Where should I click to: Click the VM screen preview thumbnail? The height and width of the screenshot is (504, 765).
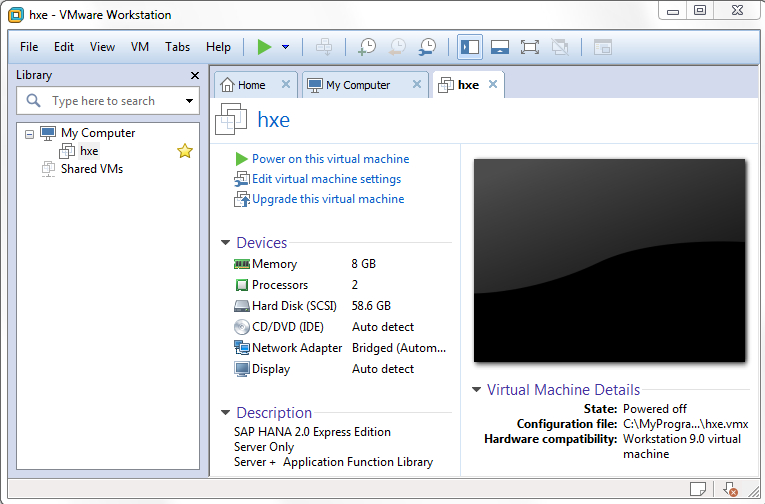609,261
